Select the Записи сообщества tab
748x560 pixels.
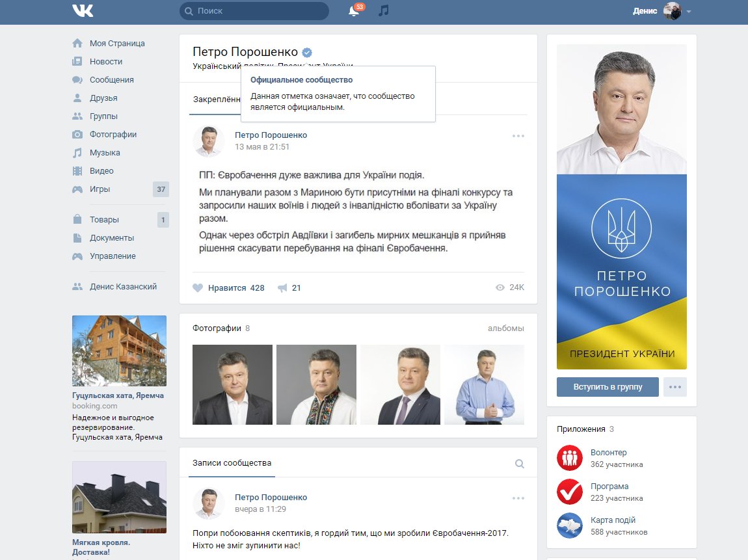232,462
